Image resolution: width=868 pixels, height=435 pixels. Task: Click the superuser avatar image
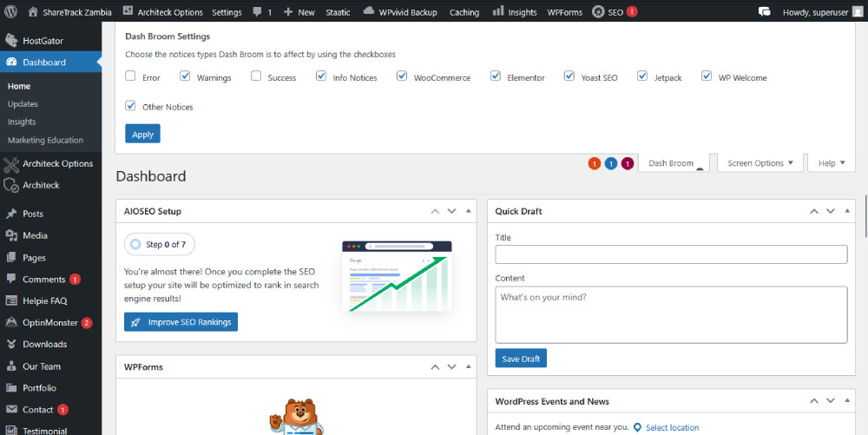[x=858, y=11]
